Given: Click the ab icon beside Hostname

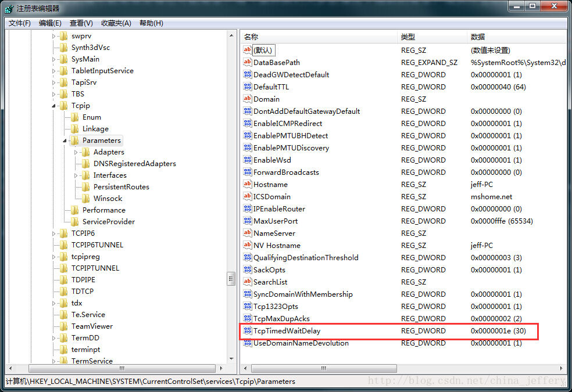Looking at the screenshot, I should [x=247, y=185].
